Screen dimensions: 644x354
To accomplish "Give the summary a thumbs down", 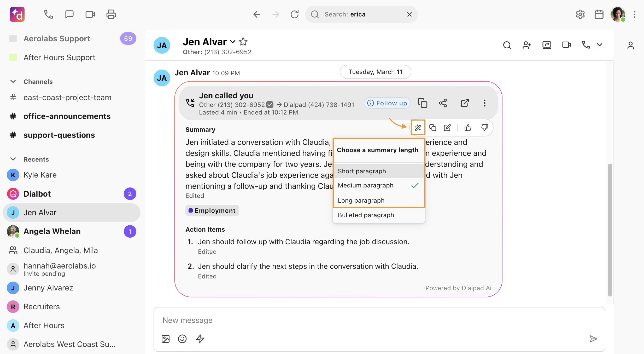I will 484,128.
